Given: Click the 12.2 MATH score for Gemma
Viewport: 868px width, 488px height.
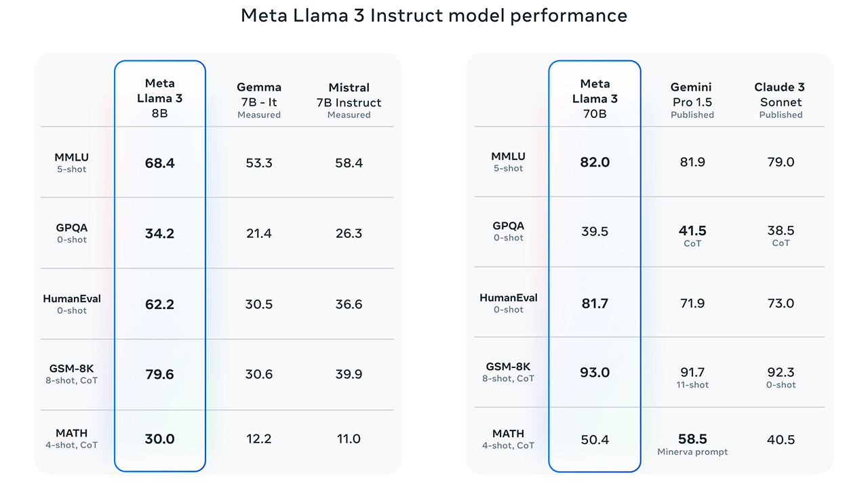Looking at the screenshot, I should click(x=259, y=439).
